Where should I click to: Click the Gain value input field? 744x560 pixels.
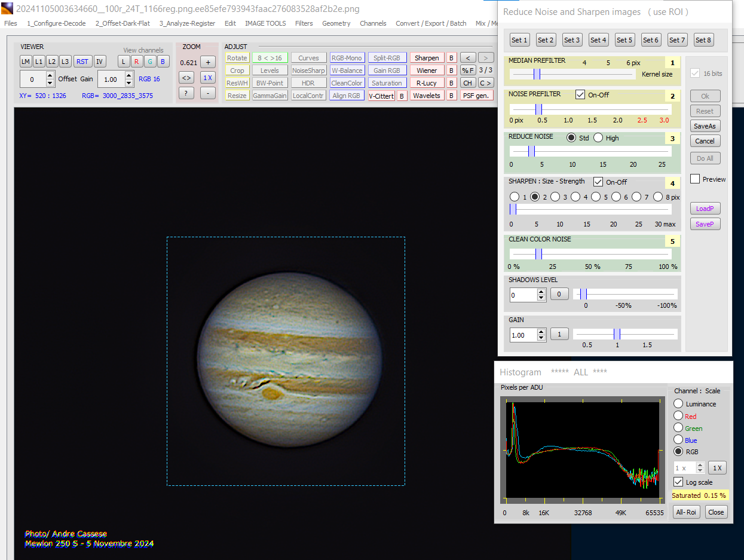point(523,335)
